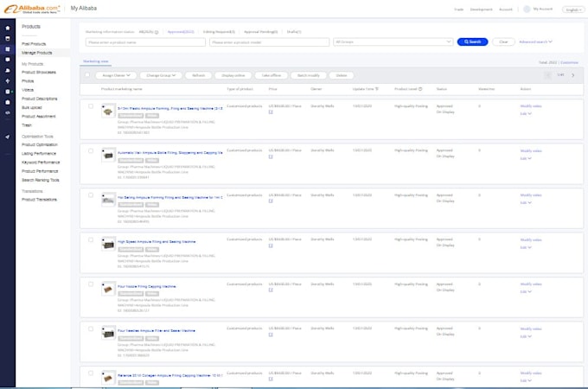Open Keyword Performance in the side menu
The width and height of the screenshot is (588, 389).
(41, 163)
